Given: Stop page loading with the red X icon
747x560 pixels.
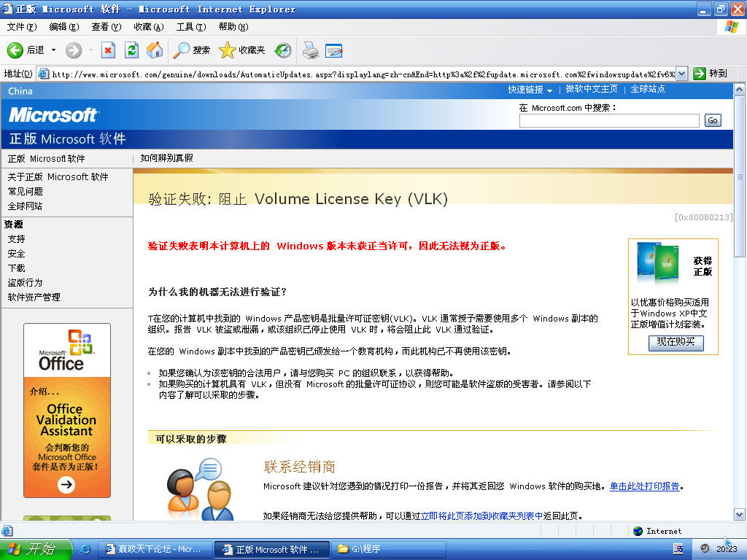Looking at the screenshot, I should pos(108,50).
